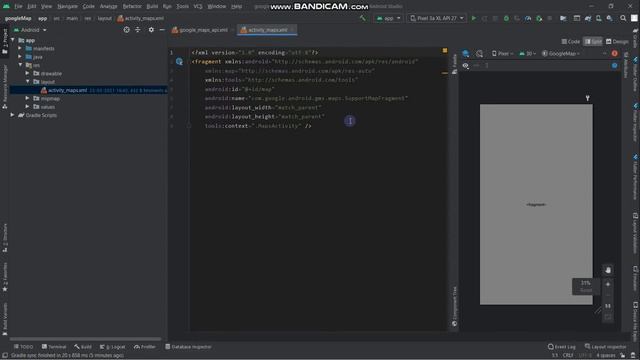Open Project panel gear settings
The width and height of the screenshot is (640, 360).
(x=151, y=30)
